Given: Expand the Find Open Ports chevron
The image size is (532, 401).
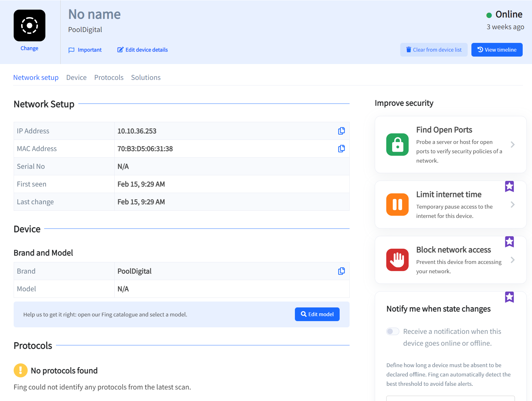Looking at the screenshot, I should pos(513,145).
